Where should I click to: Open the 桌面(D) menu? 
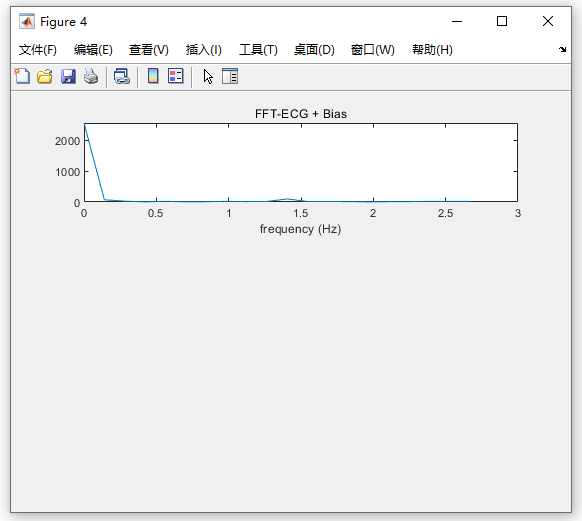(314, 50)
